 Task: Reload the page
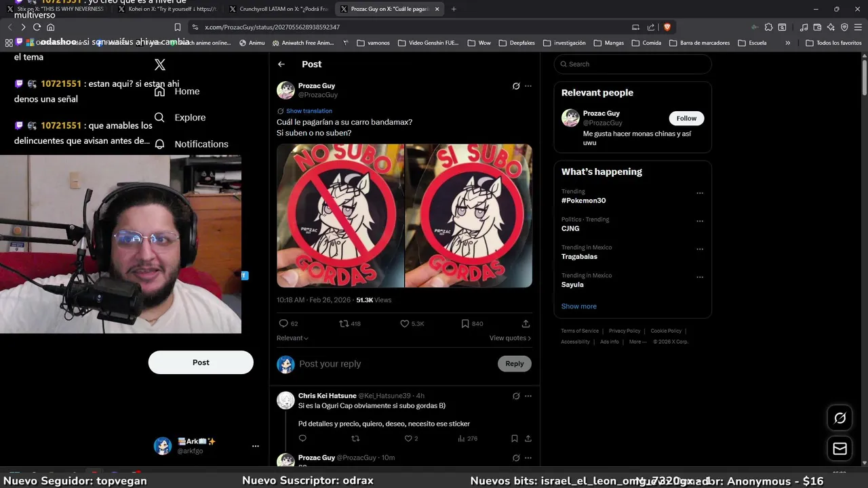tap(37, 27)
